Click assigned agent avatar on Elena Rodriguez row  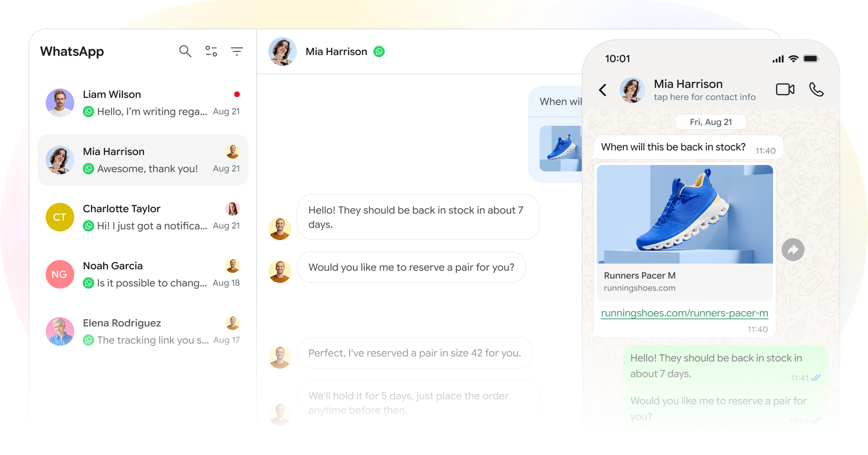pyautogui.click(x=232, y=322)
